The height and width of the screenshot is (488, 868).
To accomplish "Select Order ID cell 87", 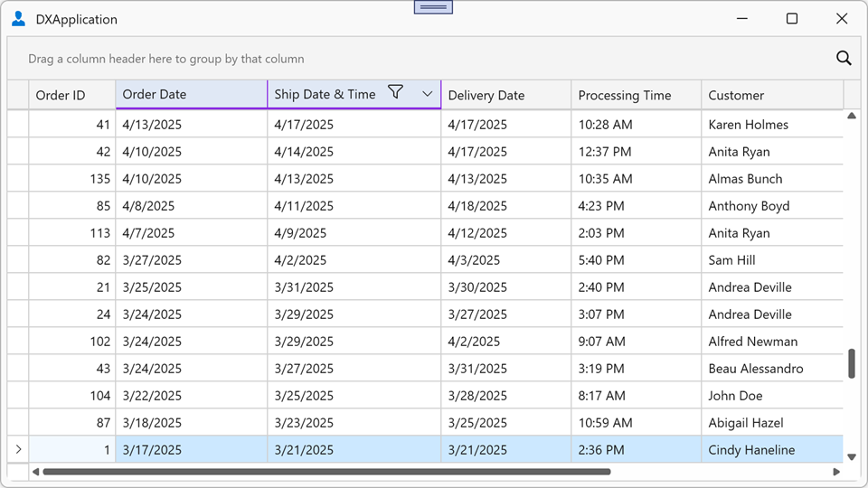I will 72,423.
